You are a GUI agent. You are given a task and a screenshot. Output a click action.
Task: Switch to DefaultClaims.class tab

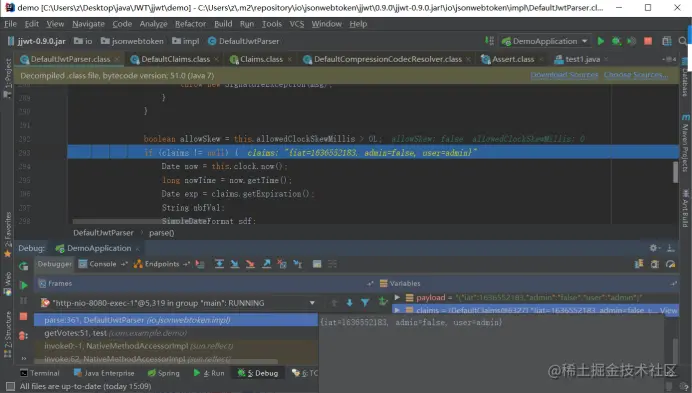point(175,59)
